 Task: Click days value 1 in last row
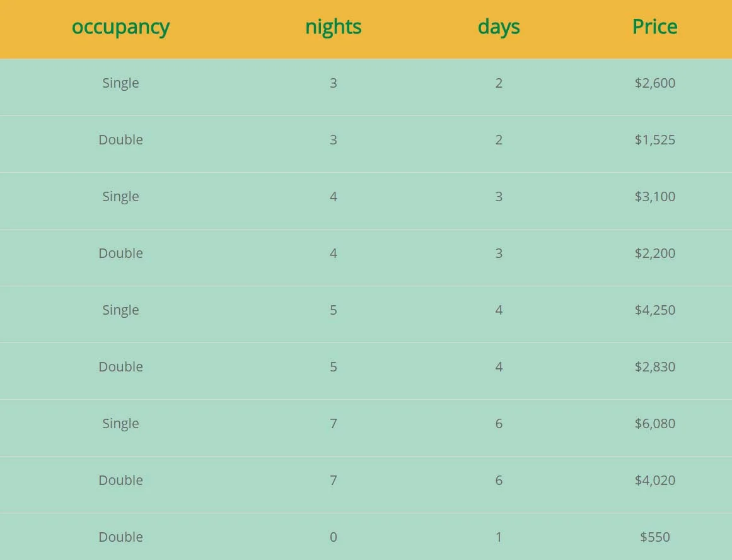tap(499, 537)
